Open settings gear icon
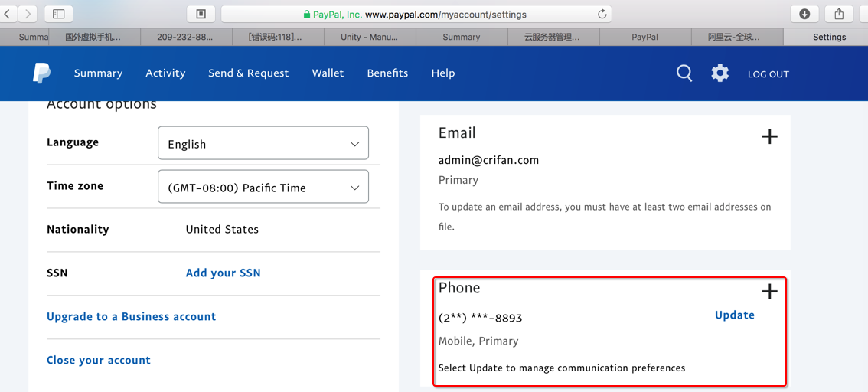868x392 pixels. (x=720, y=73)
